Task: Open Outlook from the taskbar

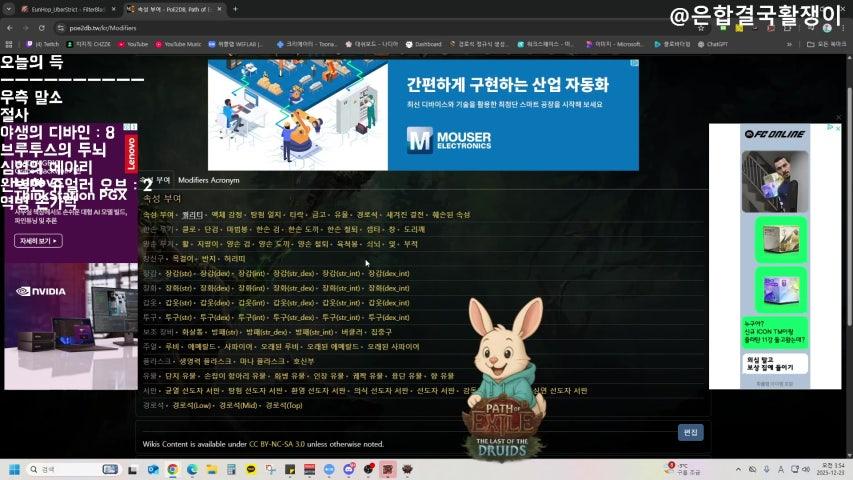Action: [x=153, y=469]
